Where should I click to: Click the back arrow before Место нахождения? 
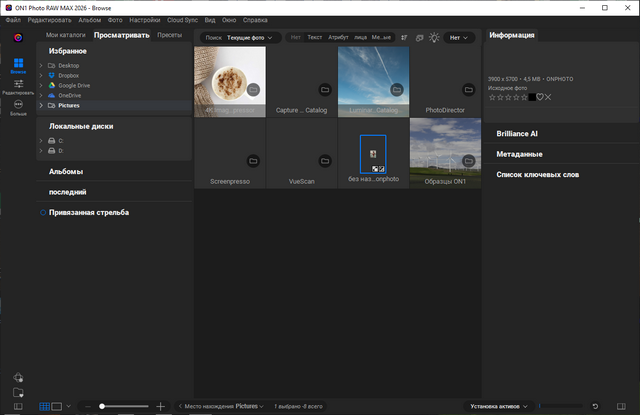point(180,406)
